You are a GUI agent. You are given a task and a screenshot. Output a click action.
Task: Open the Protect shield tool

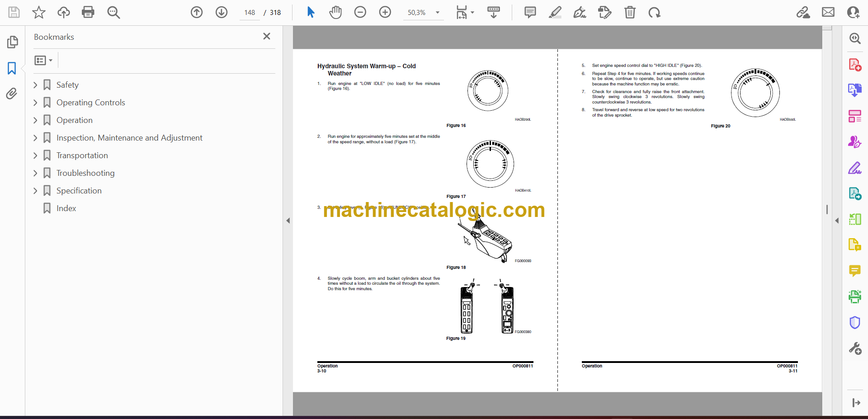(855, 323)
